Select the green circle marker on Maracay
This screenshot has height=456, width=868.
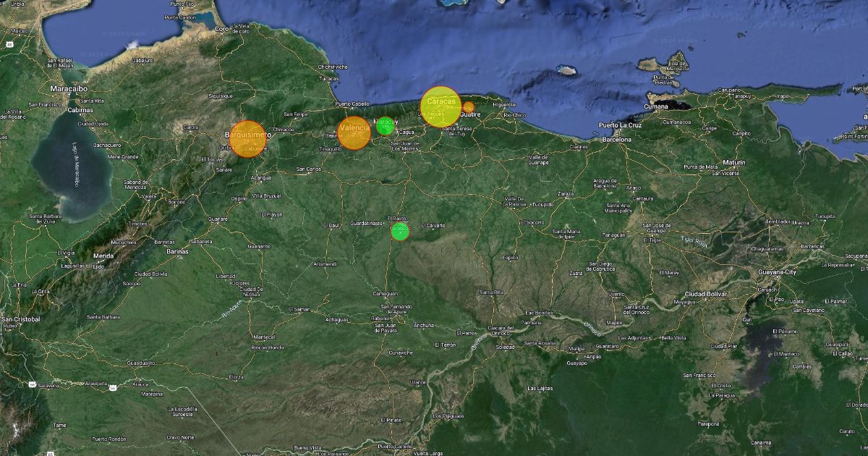(x=386, y=126)
